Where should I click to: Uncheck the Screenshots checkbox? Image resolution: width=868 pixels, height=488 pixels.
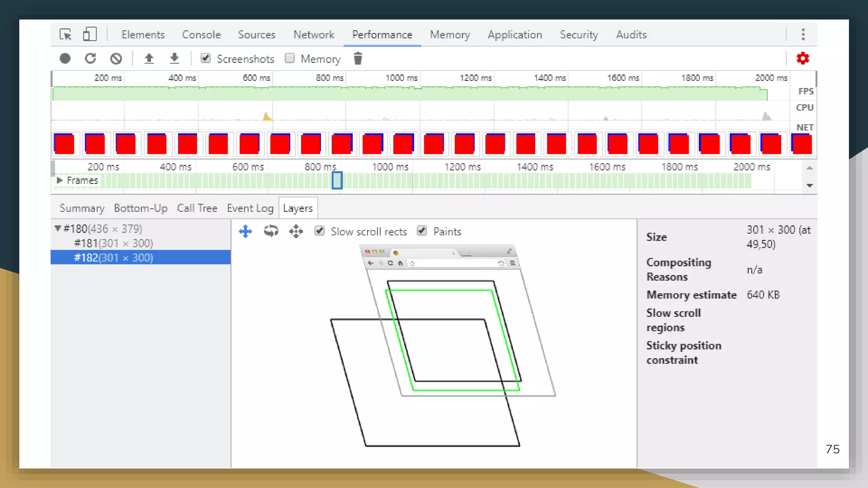click(206, 58)
